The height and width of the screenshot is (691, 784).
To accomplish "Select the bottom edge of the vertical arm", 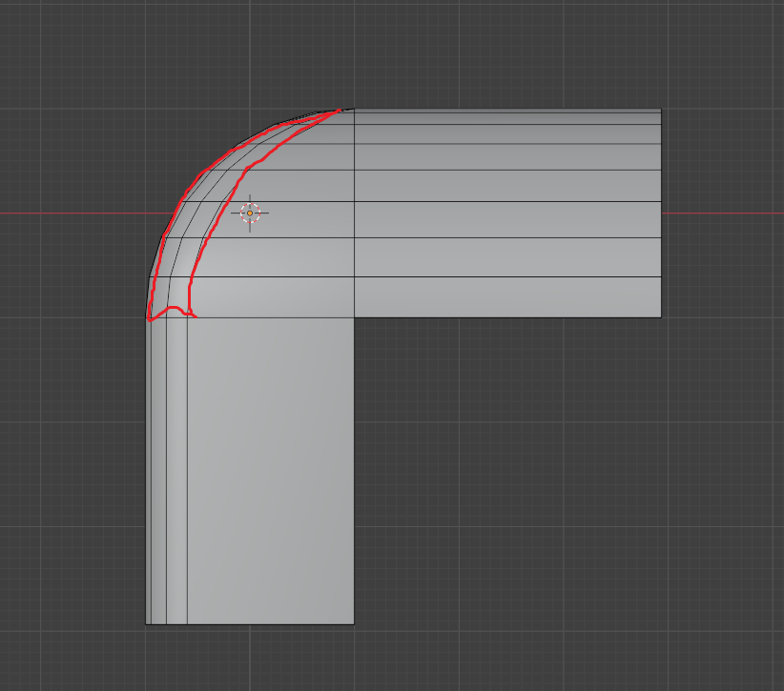I will click(x=250, y=624).
